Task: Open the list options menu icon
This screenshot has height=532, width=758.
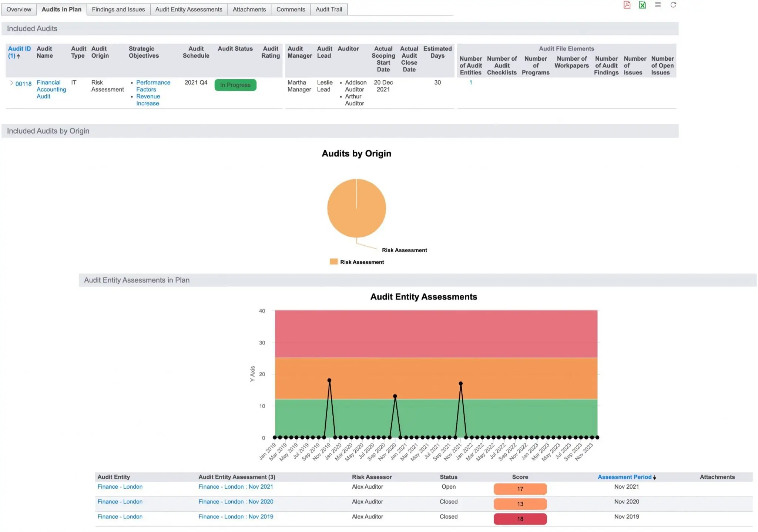Action: [658, 5]
